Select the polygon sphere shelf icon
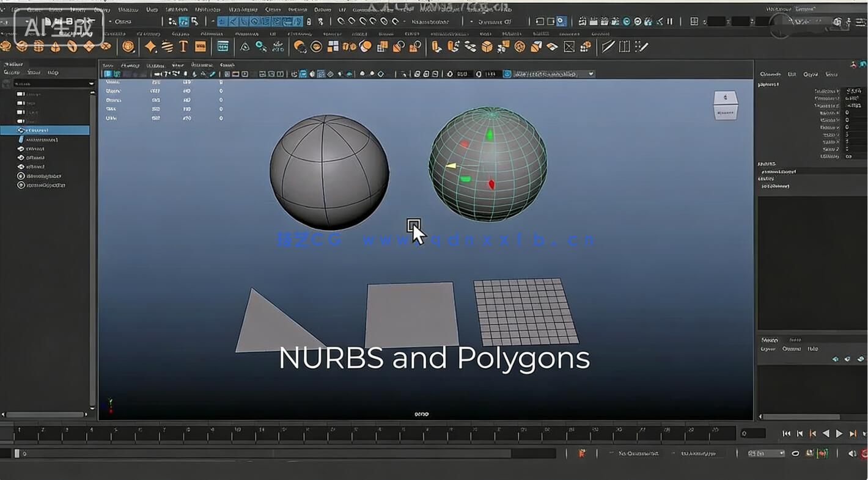 pos(7,46)
